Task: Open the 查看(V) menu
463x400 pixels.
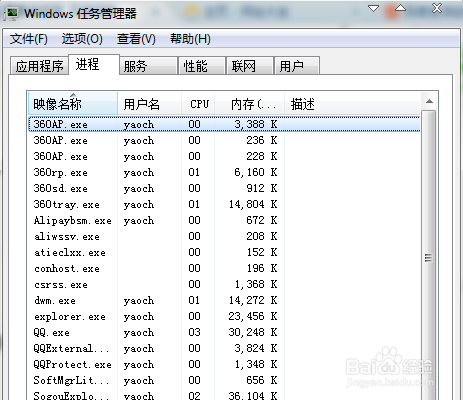Action: (136, 39)
